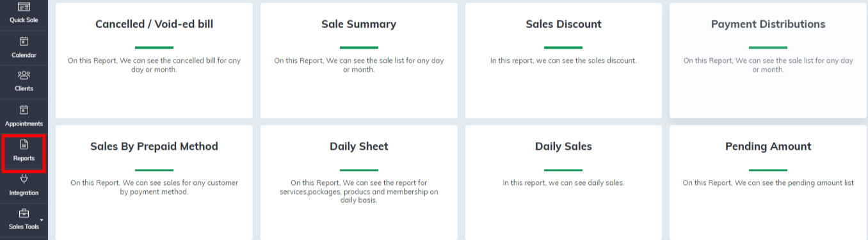Open the Cancelled / Void-ed bill report

coord(154,60)
